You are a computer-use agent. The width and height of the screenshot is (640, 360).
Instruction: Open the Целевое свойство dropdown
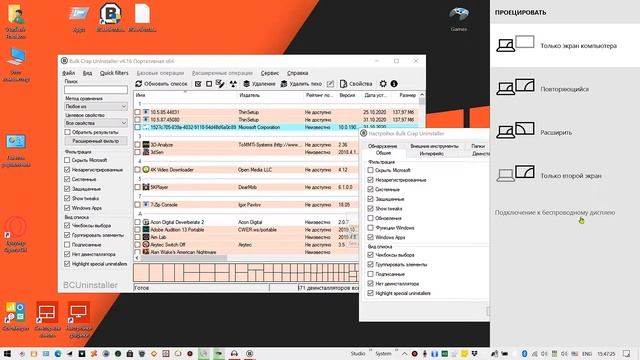96,123
